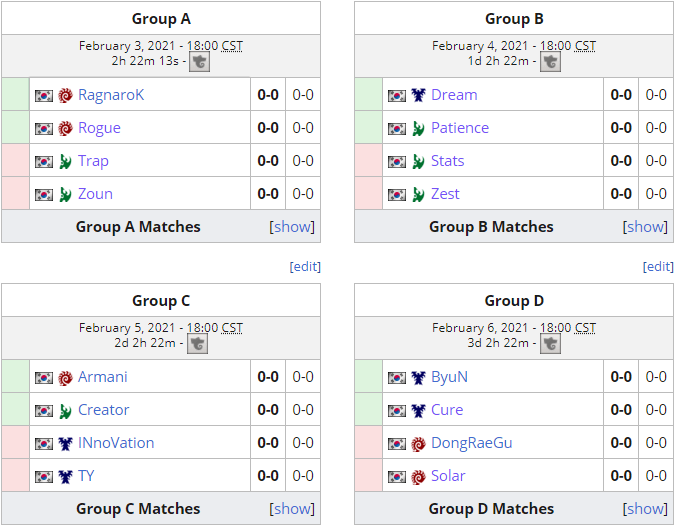675x526 pixels.
Task: Click the Terran race icon beside Dream
Action: point(418,95)
